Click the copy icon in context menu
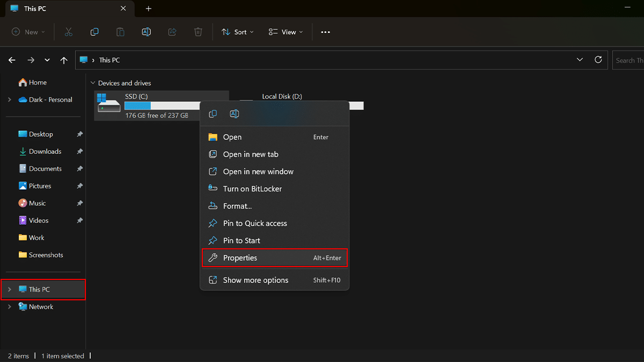Viewport: 644px width, 362px height. pos(213,114)
